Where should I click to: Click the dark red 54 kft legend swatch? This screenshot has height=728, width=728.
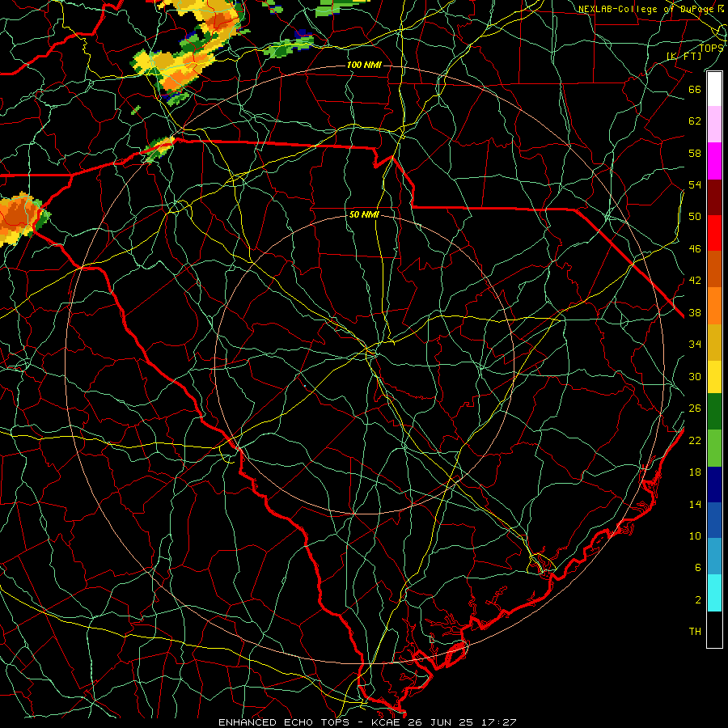[x=714, y=197]
